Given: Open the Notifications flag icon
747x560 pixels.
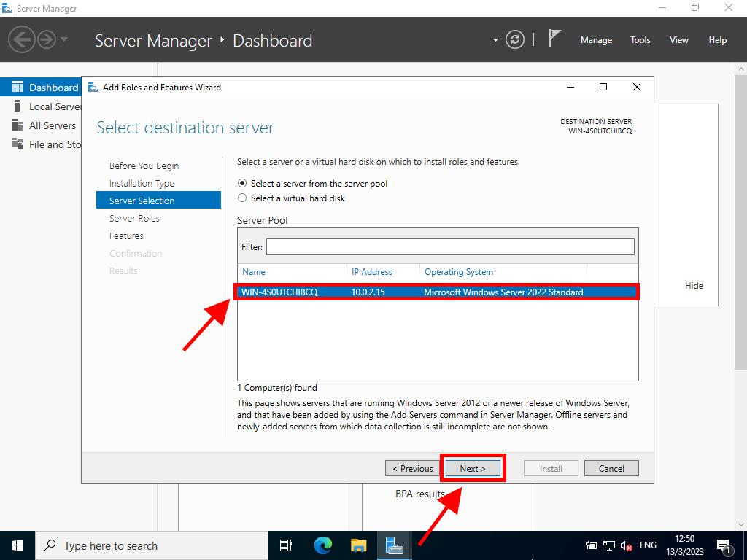Looking at the screenshot, I should click(x=554, y=39).
